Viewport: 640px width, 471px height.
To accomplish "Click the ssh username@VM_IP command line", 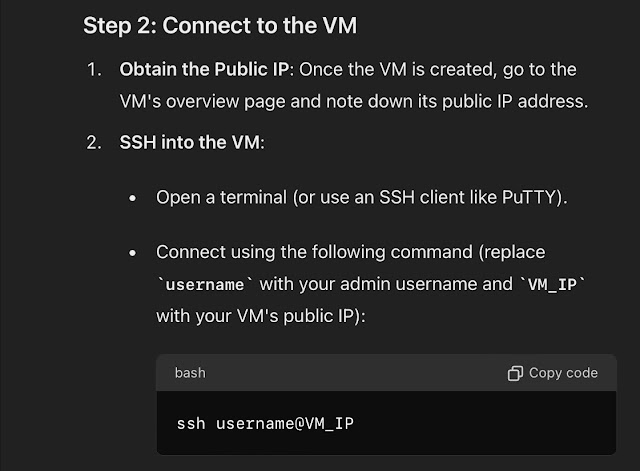I will (x=265, y=423).
